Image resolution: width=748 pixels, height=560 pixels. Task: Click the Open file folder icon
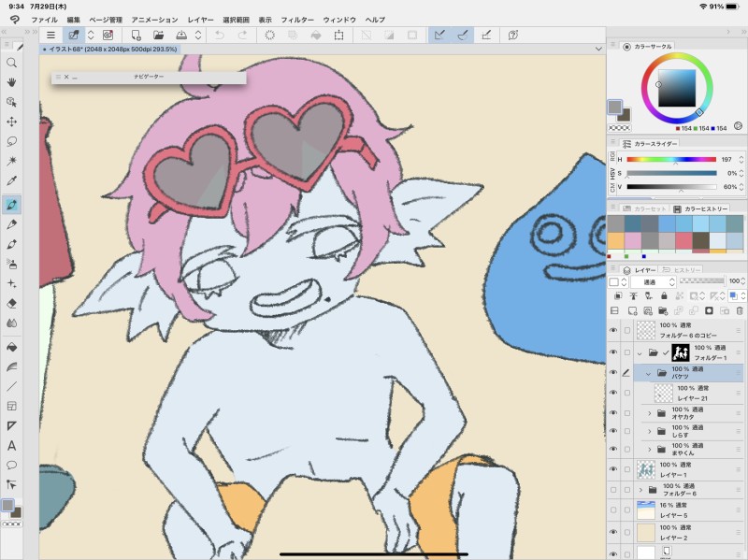point(158,35)
